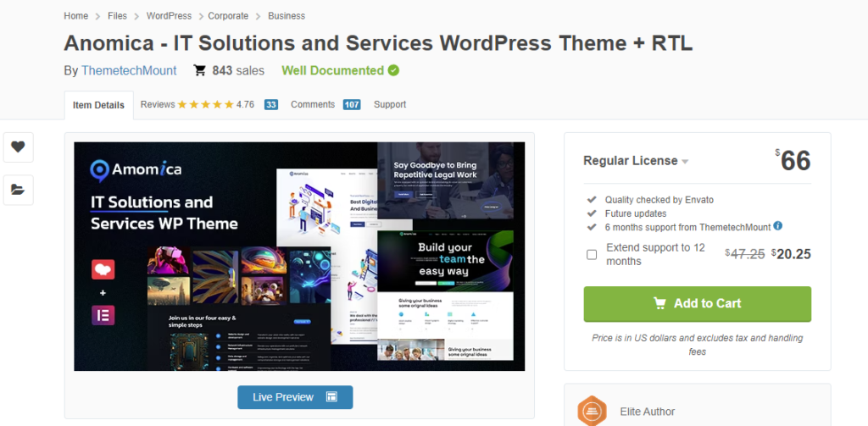The height and width of the screenshot is (426, 868).
Task: Click the reviews count badge 33
Action: [271, 105]
